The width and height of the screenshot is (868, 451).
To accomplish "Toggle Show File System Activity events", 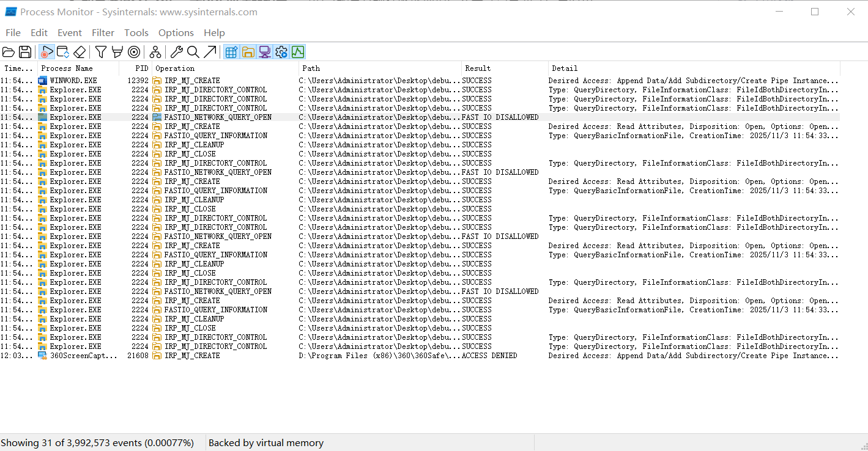I will (248, 52).
